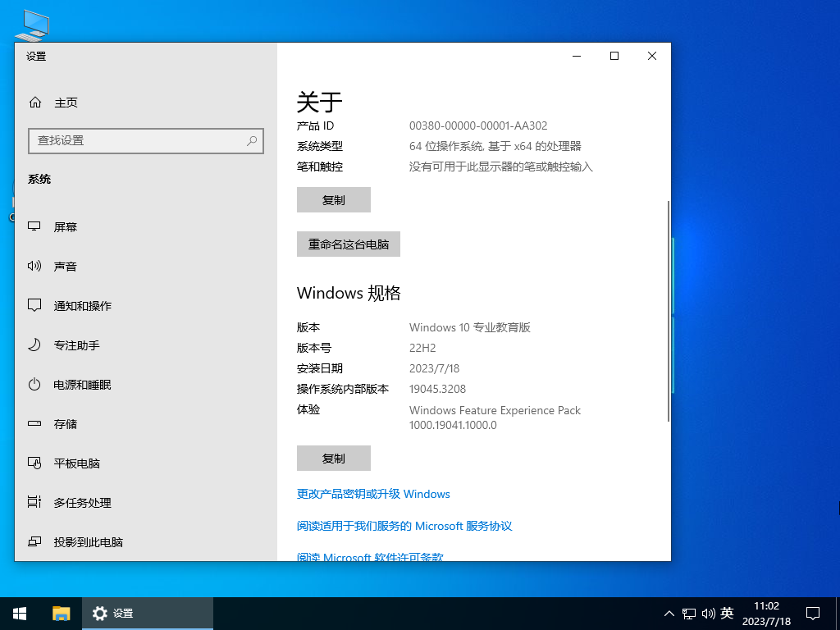Open the 更改产品密钥或升级 Windows link
This screenshot has width=840, height=630.
click(373, 494)
